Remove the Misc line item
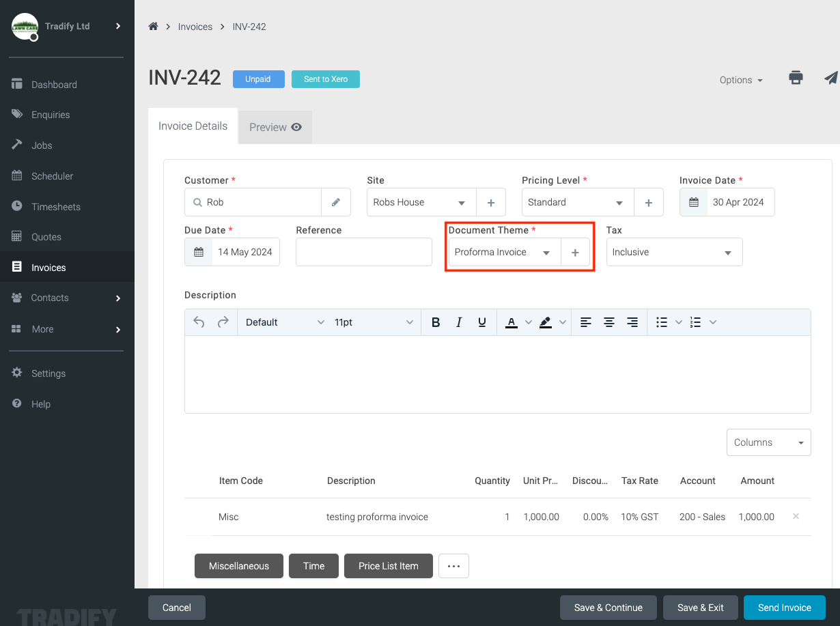This screenshot has height=626, width=840. (796, 516)
